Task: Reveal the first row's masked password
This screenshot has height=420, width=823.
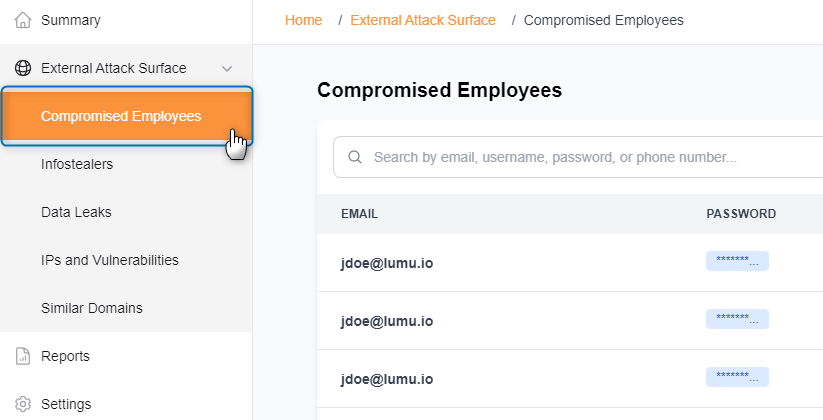Action: click(x=737, y=263)
